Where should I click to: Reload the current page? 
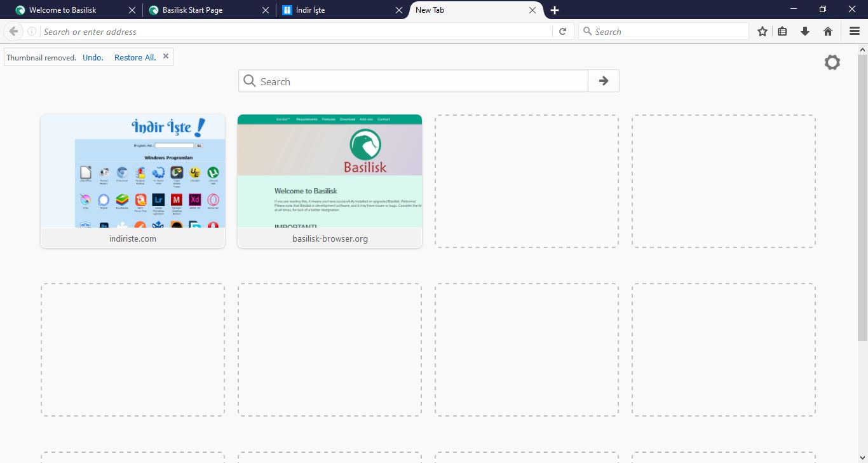[x=562, y=31]
